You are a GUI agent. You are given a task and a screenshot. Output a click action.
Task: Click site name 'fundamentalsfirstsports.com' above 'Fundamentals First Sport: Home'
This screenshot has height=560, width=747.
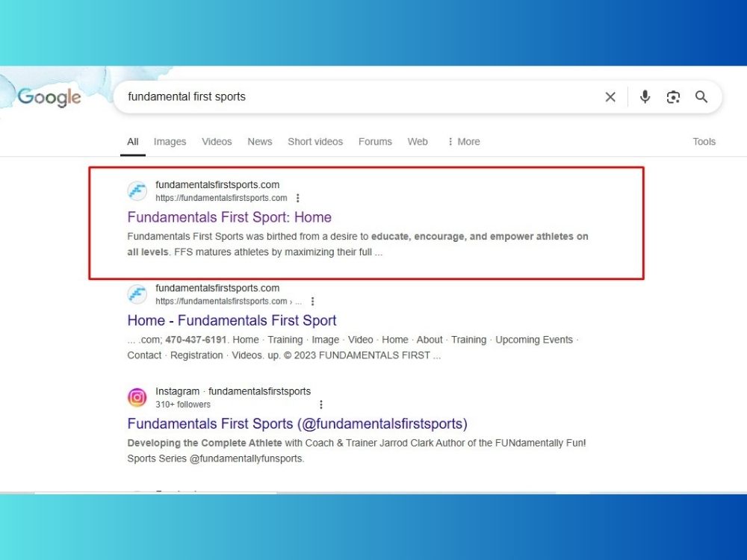[217, 184]
